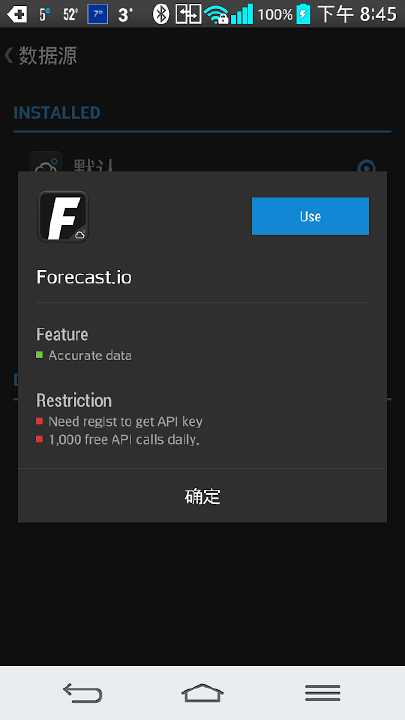
Task: Tap the blue Use button
Action: click(x=310, y=216)
